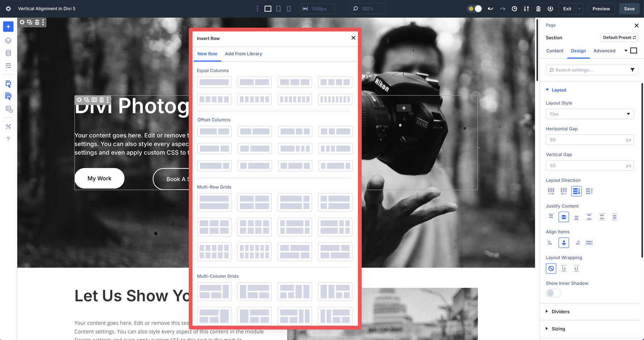Image resolution: width=644 pixels, height=340 pixels.
Task: Switch to phone preview mode
Action: point(289,9)
